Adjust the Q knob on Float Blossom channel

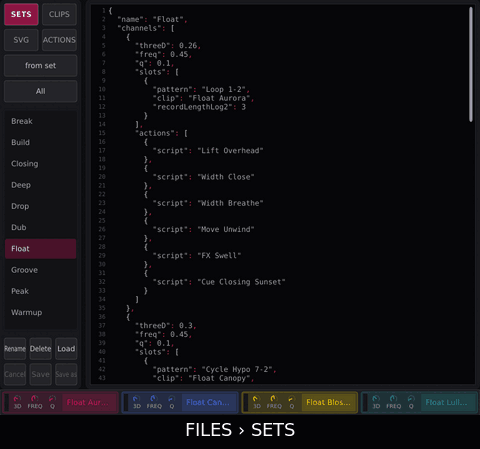(292, 402)
